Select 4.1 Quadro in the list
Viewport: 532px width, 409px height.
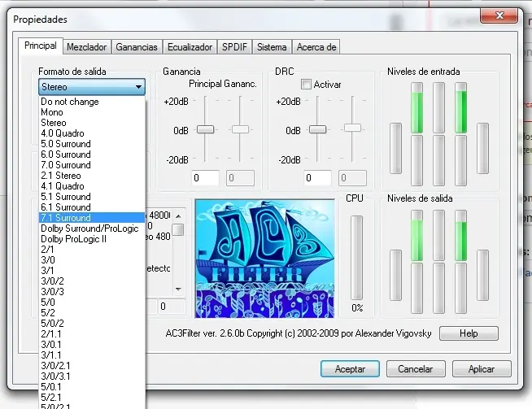pos(92,186)
